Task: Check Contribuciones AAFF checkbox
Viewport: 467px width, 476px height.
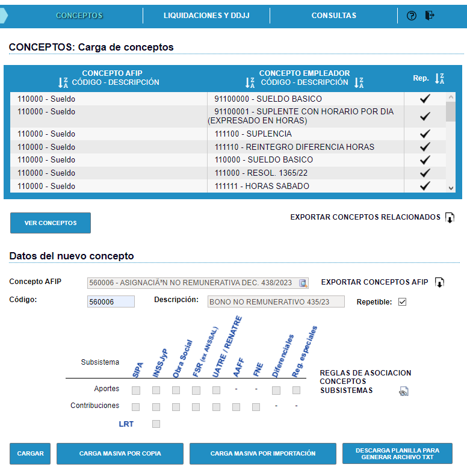Action: 236,407
